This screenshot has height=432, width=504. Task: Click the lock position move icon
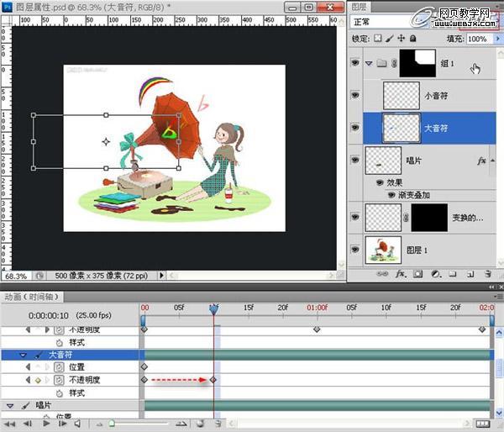coord(402,40)
